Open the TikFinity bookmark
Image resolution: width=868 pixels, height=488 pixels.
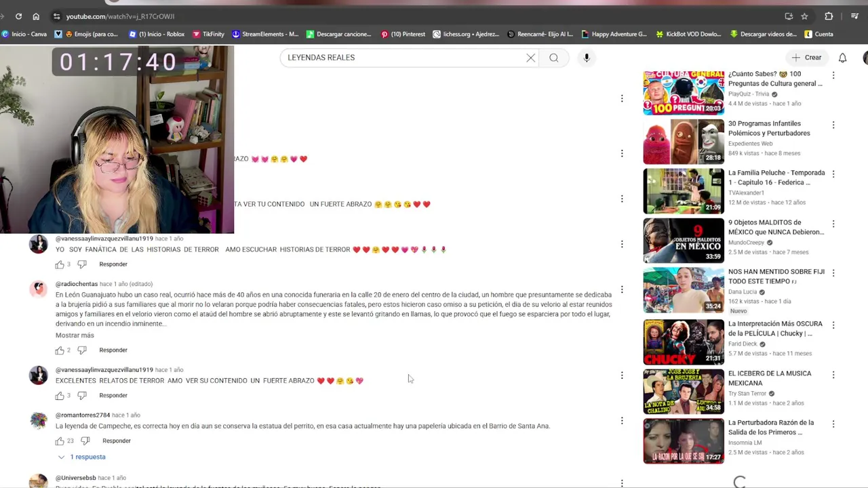pyautogui.click(x=209, y=34)
